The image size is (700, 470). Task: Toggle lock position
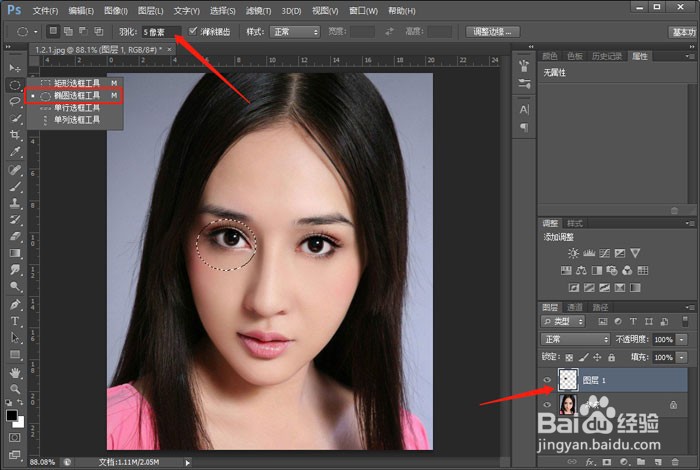coord(597,358)
